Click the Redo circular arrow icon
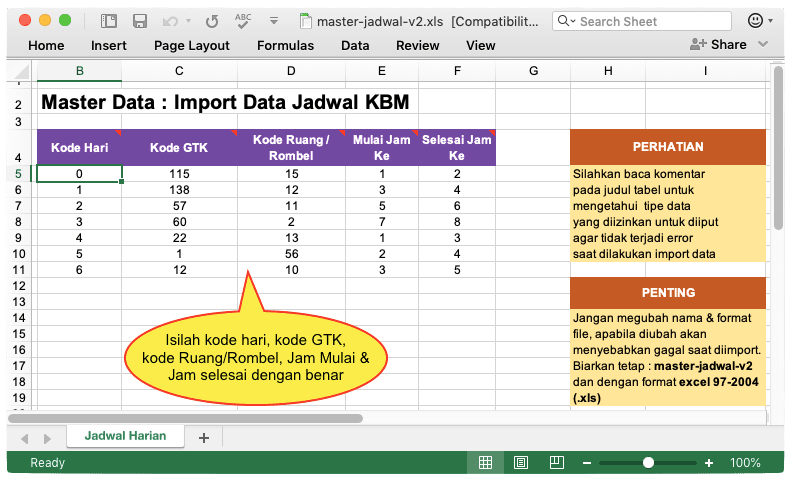Image resolution: width=791 pixels, height=481 pixels. 212,21
